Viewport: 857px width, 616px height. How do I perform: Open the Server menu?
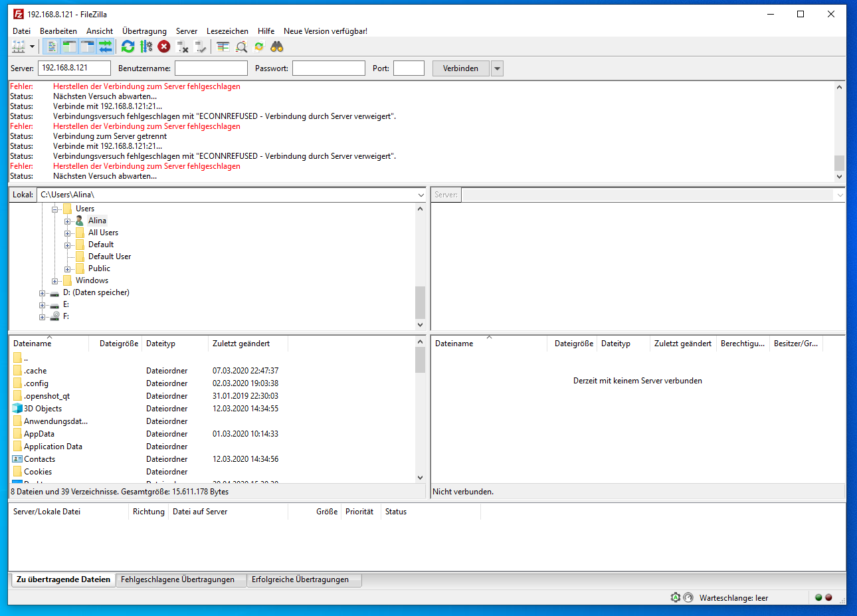click(x=187, y=31)
